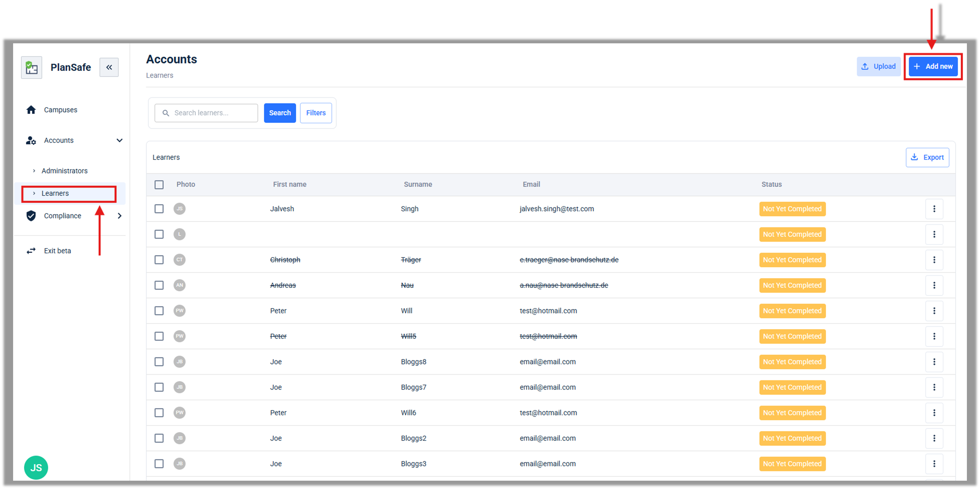Viewport: 980px width, 489px height.
Task: Toggle the select-all checkbox in header
Action: (x=159, y=185)
